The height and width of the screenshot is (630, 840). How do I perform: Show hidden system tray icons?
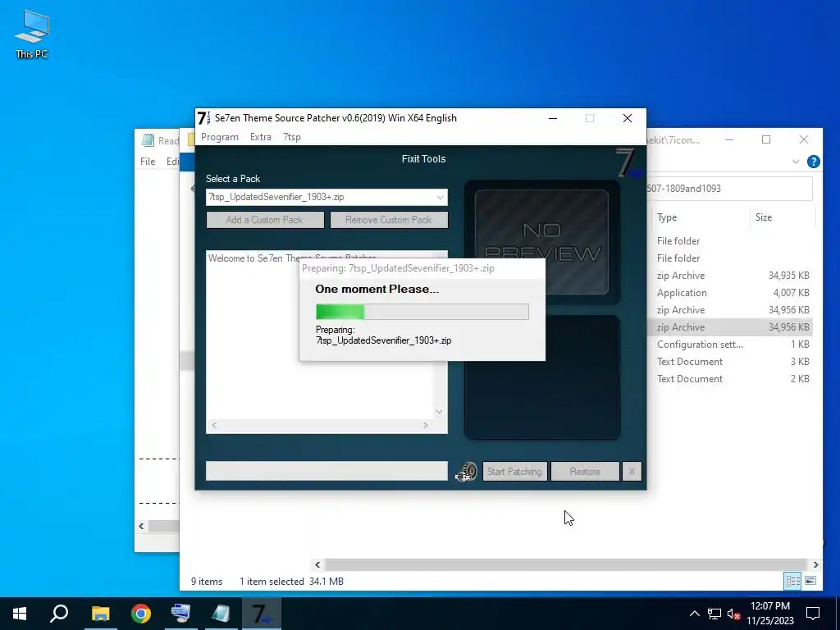[x=694, y=614]
